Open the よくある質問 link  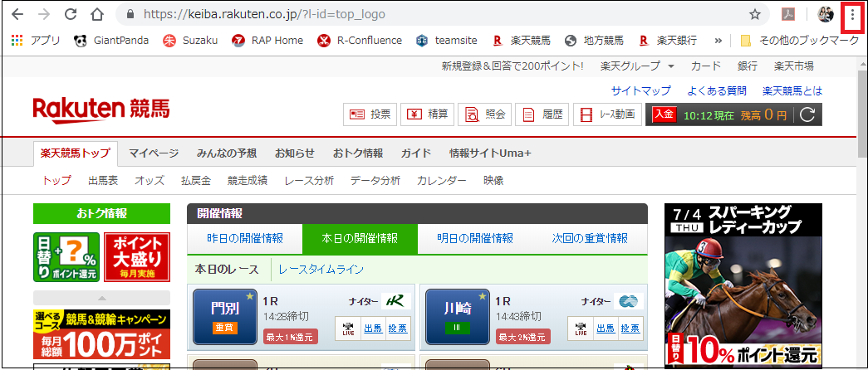717,90
